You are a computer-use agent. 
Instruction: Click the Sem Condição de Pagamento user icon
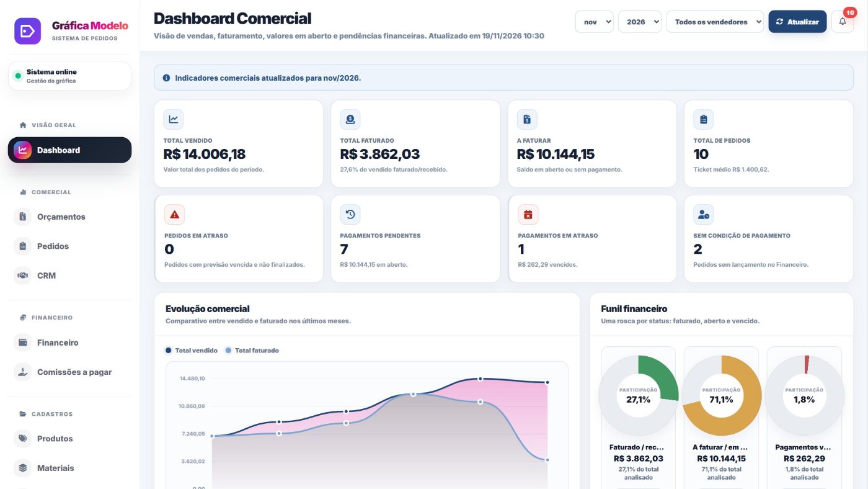[x=703, y=215]
